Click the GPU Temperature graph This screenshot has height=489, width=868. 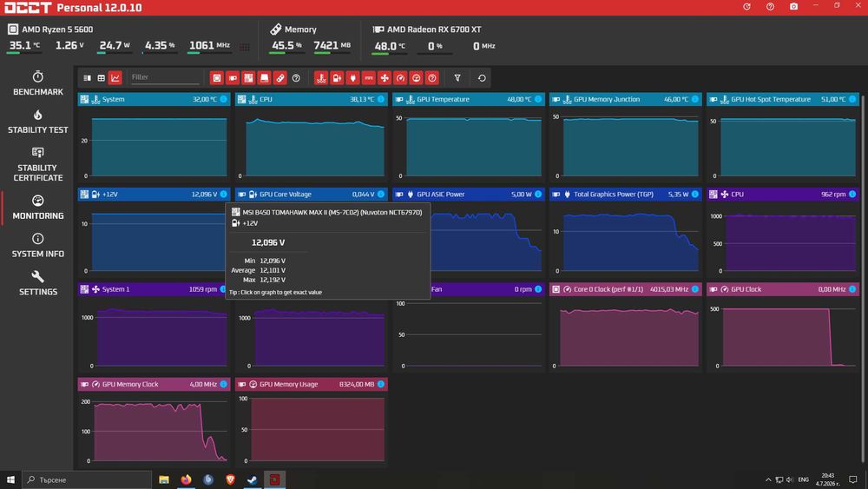(x=469, y=144)
